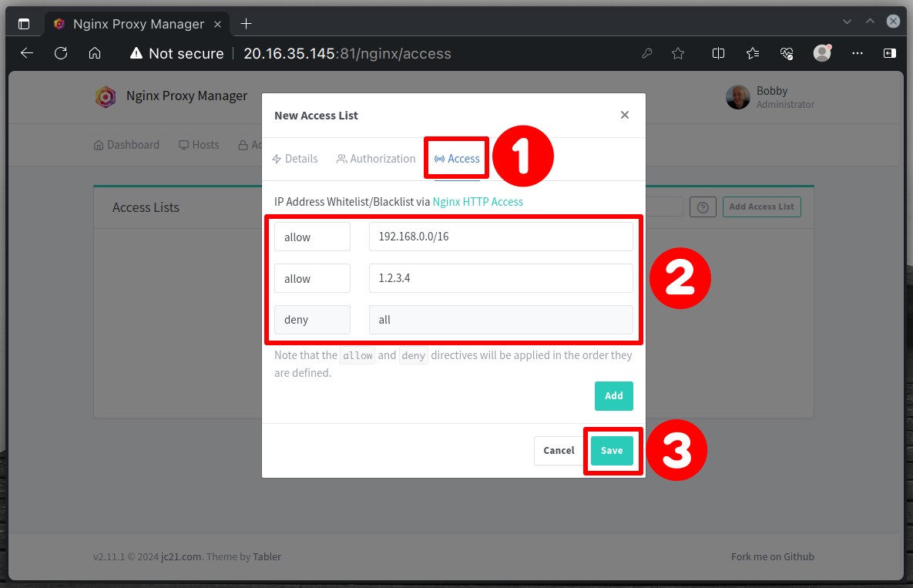Open split screen icon in toolbar

click(718, 54)
